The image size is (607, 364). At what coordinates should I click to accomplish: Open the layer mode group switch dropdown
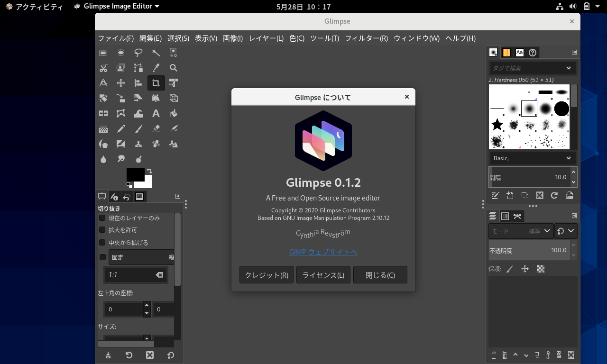566,231
